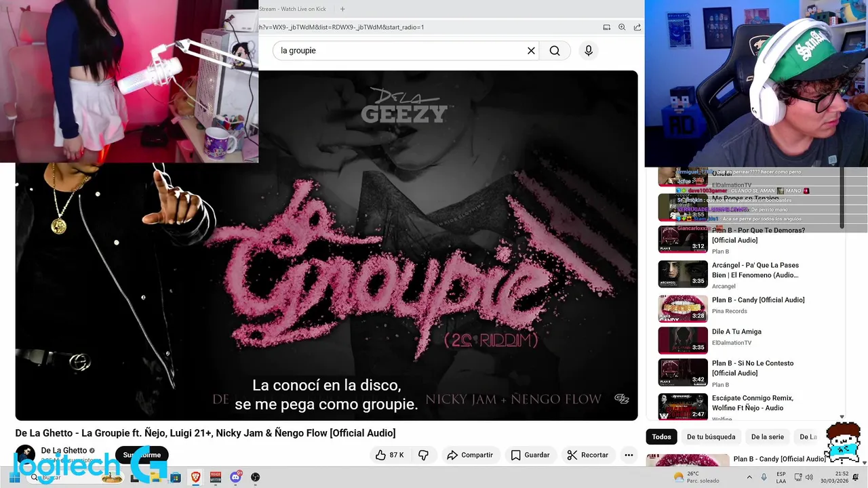Open a new browser tab
The image size is (868, 488).
342,9
